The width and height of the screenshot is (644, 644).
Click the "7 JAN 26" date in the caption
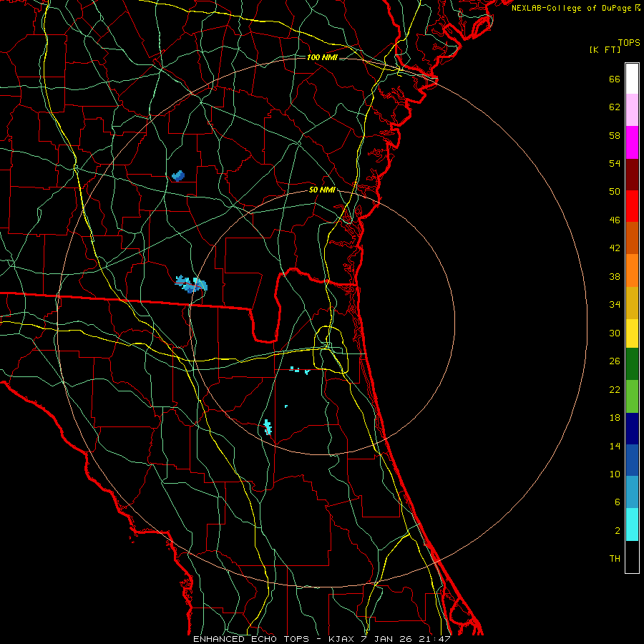388,639
